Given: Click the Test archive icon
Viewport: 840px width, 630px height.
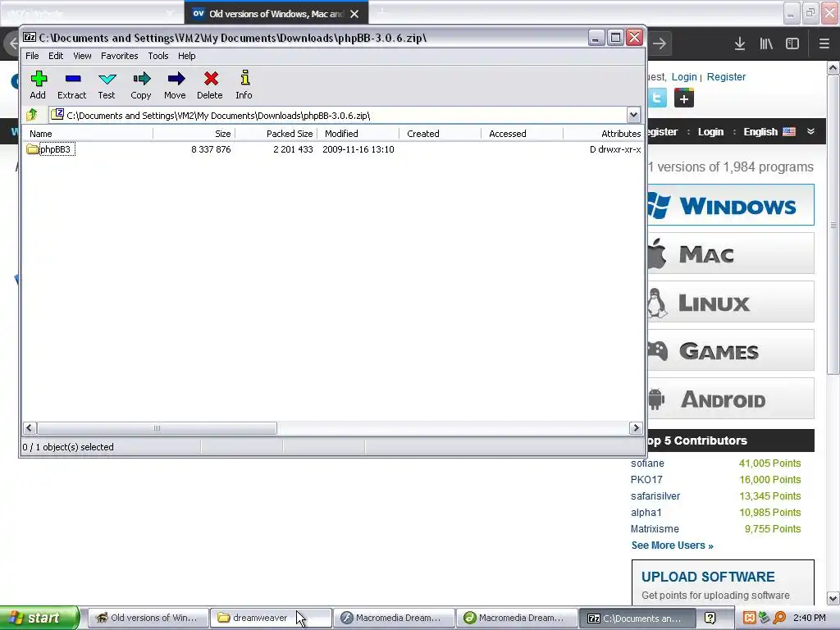Looking at the screenshot, I should point(107,84).
